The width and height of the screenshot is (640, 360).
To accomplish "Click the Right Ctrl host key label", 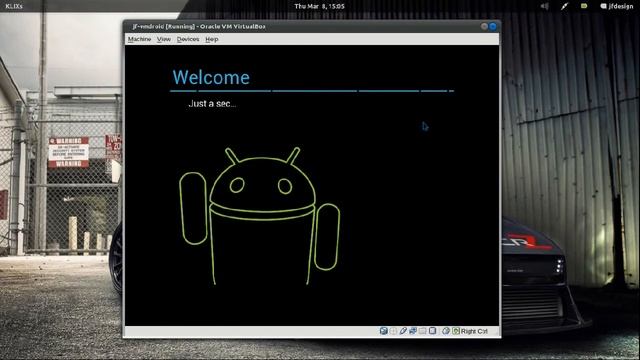I will [474, 331].
